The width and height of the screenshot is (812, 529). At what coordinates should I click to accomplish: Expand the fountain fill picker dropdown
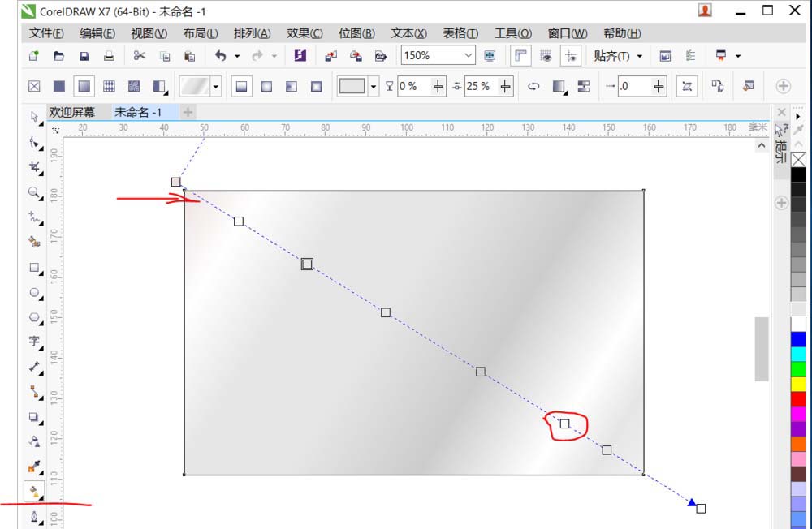(215, 85)
